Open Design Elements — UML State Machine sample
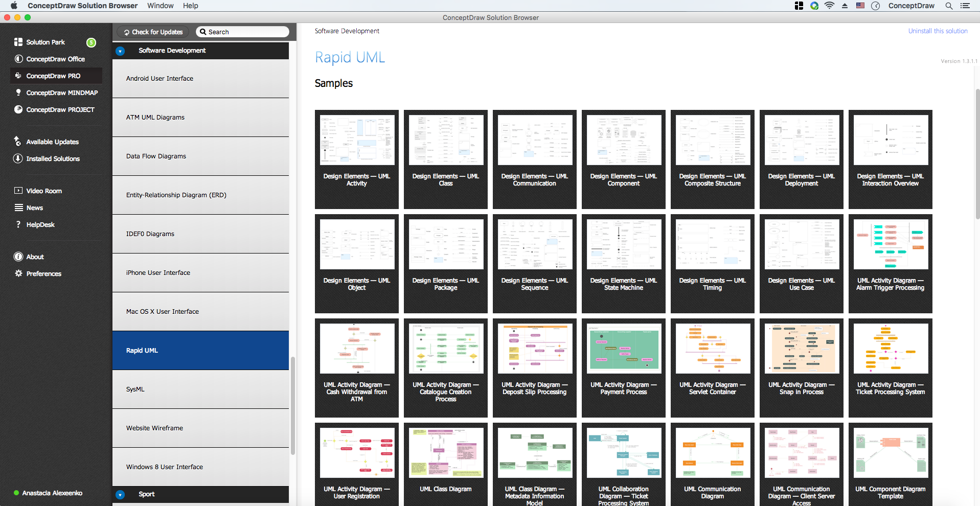Screen dimensions: 980x506 click(624, 264)
